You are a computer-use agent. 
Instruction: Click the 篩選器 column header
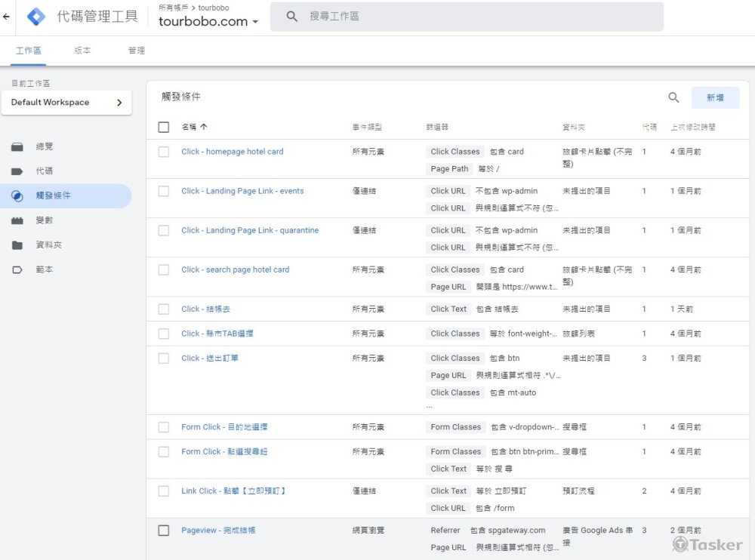click(437, 127)
